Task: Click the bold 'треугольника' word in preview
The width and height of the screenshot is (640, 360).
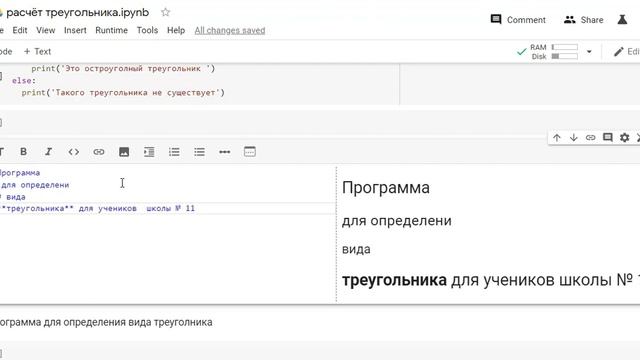Action: tap(394, 280)
